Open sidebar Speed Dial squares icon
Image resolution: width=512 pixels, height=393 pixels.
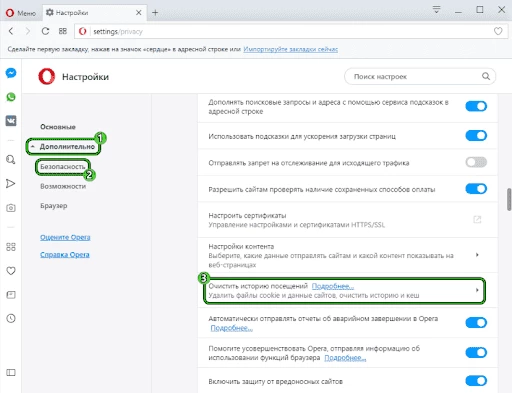pos(11,247)
